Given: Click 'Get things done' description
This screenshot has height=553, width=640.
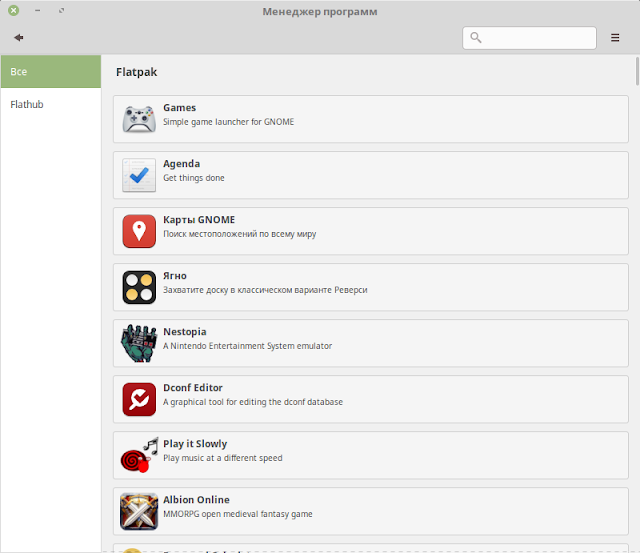Looking at the screenshot, I should [194, 178].
